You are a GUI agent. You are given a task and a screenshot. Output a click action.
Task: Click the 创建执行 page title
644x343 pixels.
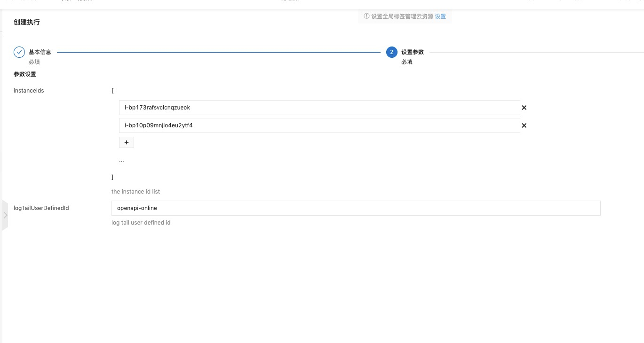coord(27,22)
